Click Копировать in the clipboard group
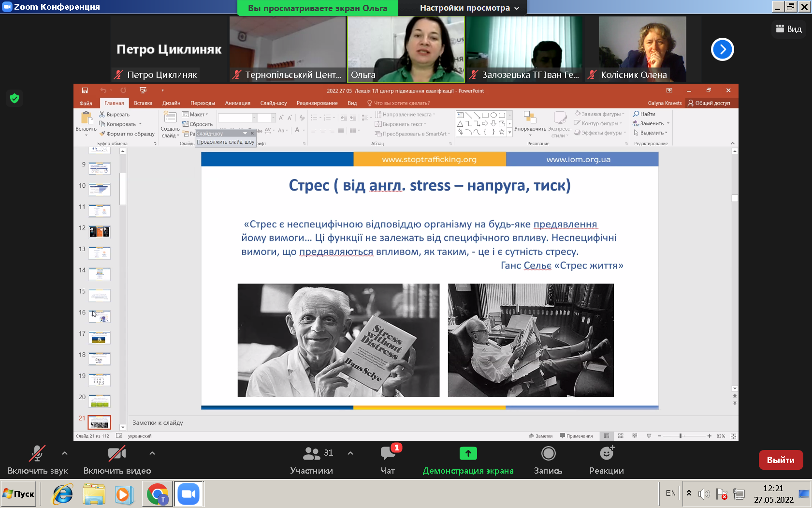Viewport: 812px width, 508px height. [x=118, y=124]
